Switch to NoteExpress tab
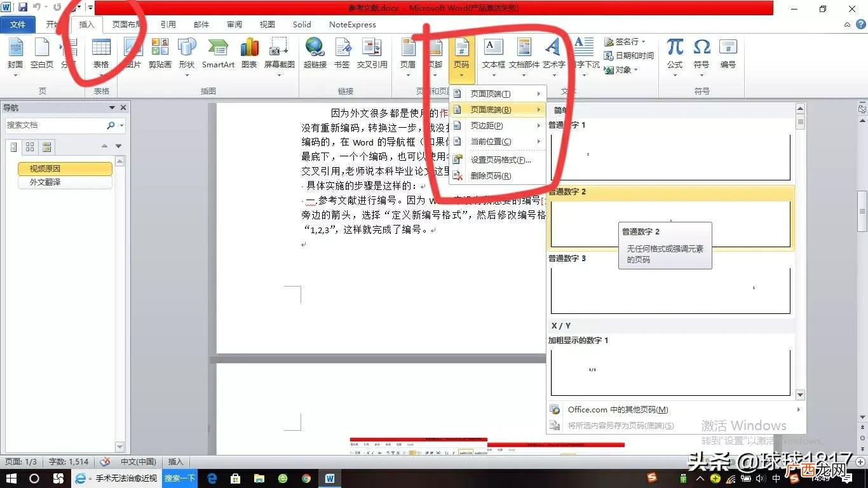 (353, 25)
